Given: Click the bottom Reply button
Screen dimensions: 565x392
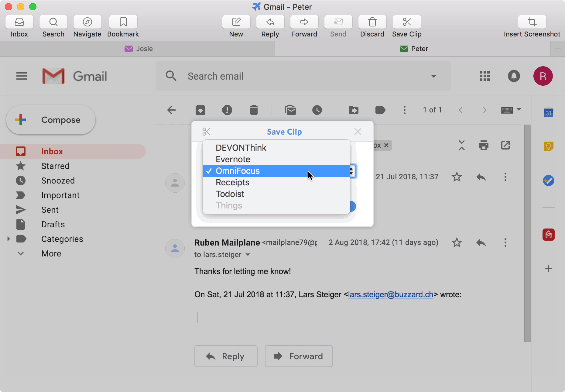Looking at the screenshot, I should click(x=226, y=356).
